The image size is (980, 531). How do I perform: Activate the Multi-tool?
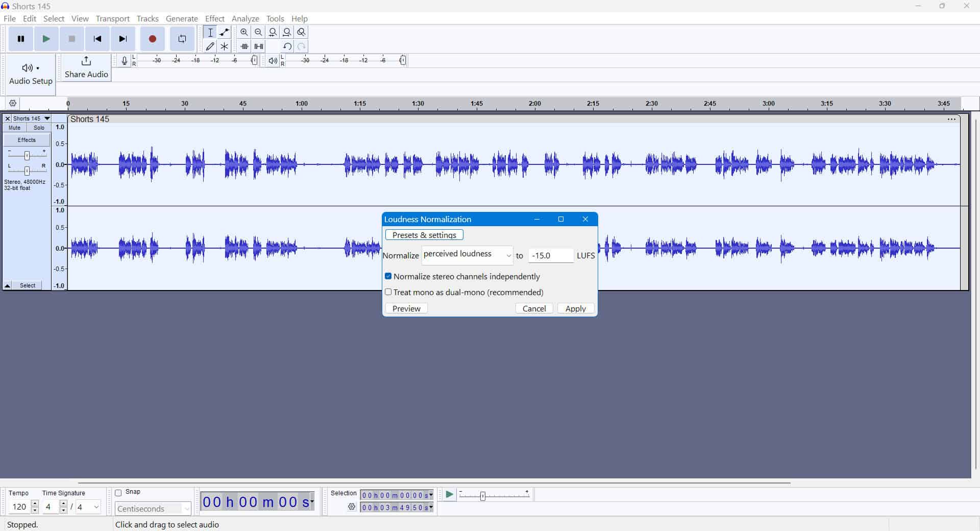pyautogui.click(x=224, y=46)
